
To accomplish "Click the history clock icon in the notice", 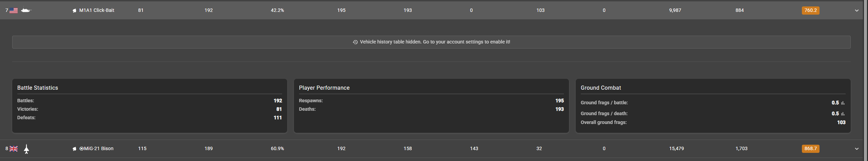I will [x=355, y=42].
